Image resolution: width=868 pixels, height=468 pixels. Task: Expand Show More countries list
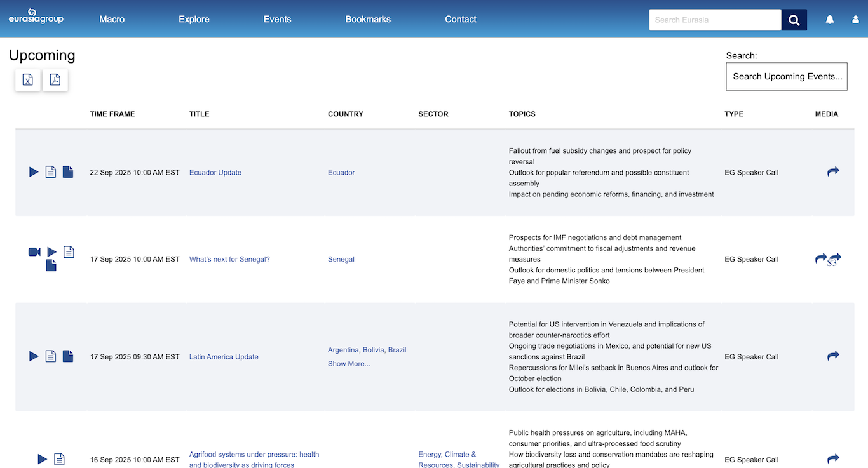pos(349,364)
